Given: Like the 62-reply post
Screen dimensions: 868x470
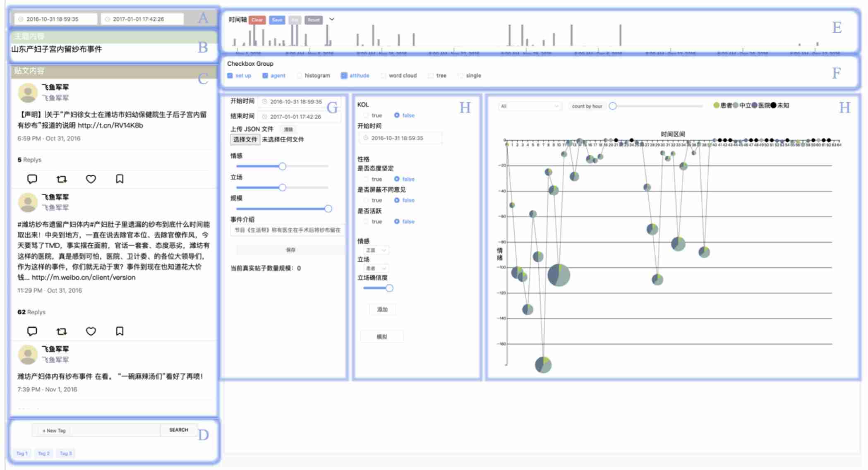Looking at the screenshot, I should 91,331.
